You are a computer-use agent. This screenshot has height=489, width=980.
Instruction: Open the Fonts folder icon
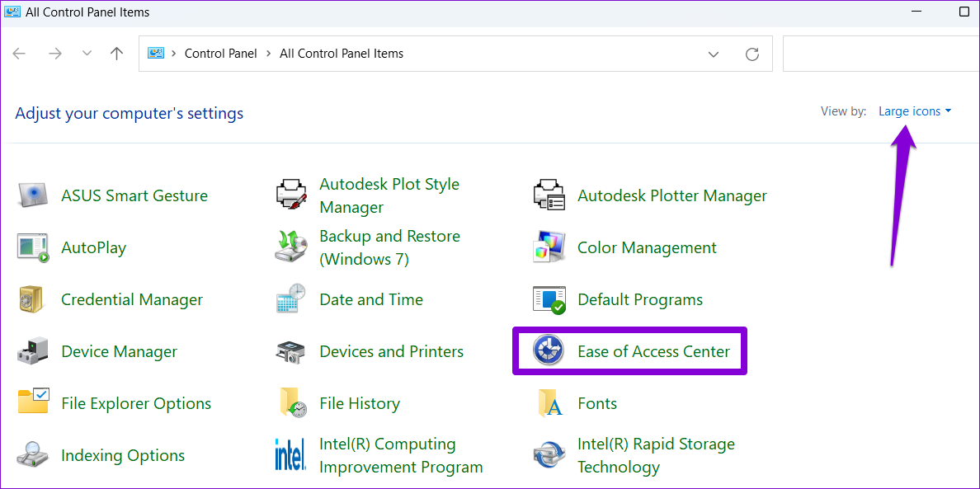tap(549, 403)
